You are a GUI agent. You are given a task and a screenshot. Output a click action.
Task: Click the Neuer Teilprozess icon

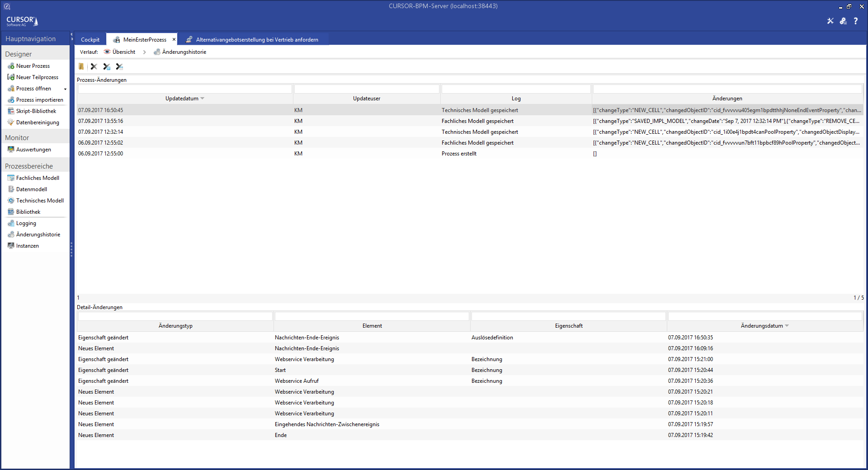click(11, 77)
